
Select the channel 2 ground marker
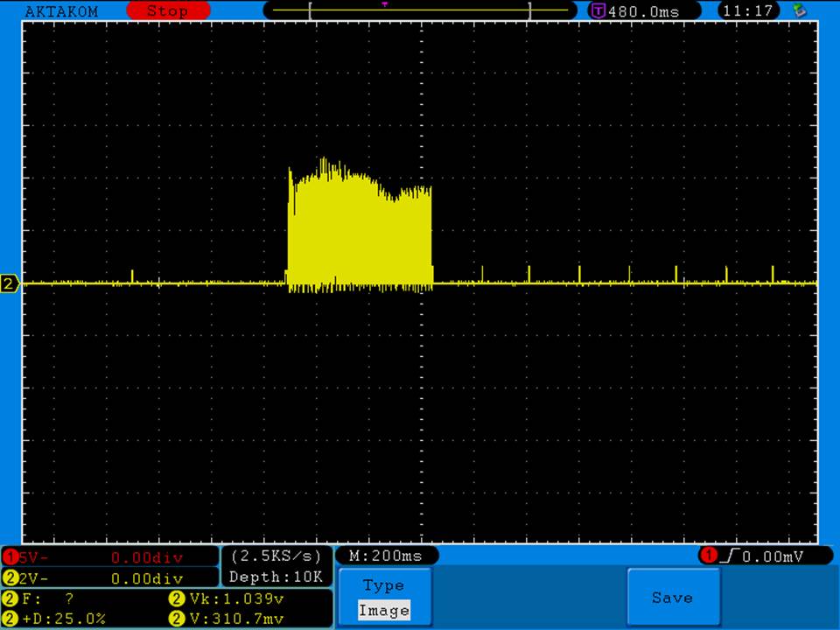coord(10,283)
